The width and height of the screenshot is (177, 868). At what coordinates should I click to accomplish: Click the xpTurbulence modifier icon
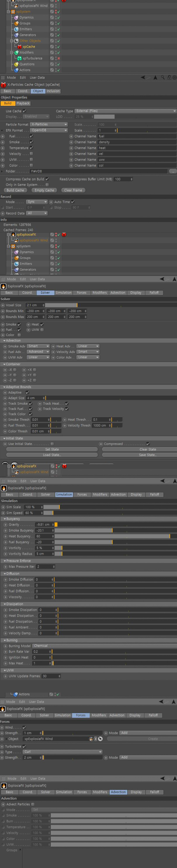point(20,58)
